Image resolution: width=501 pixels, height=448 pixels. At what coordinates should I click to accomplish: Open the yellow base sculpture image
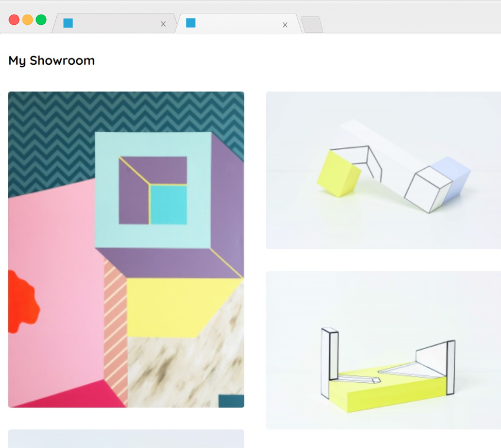[x=383, y=350]
